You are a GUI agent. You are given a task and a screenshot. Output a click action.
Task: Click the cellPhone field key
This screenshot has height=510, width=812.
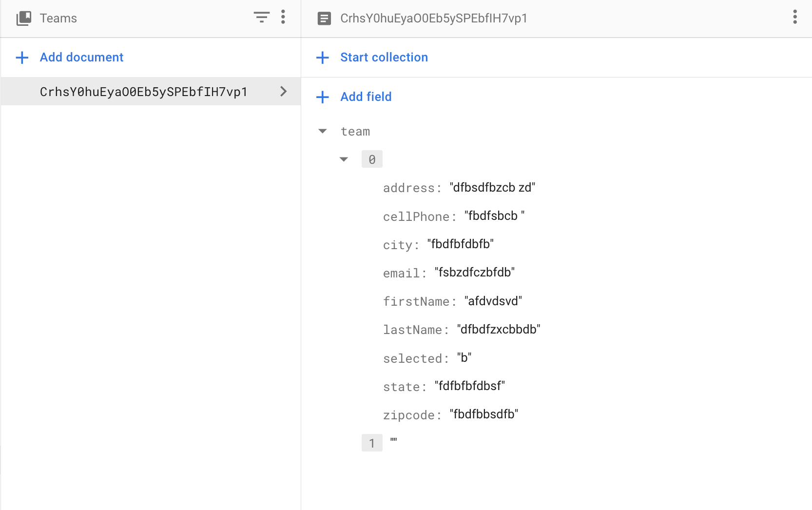(420, 216)
